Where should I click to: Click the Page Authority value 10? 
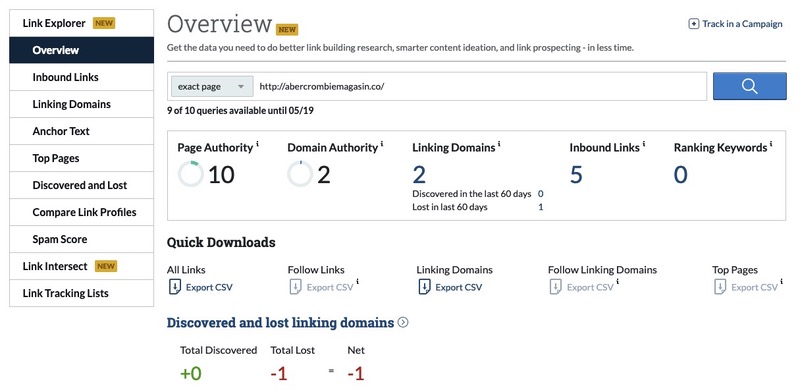point(221,175)
